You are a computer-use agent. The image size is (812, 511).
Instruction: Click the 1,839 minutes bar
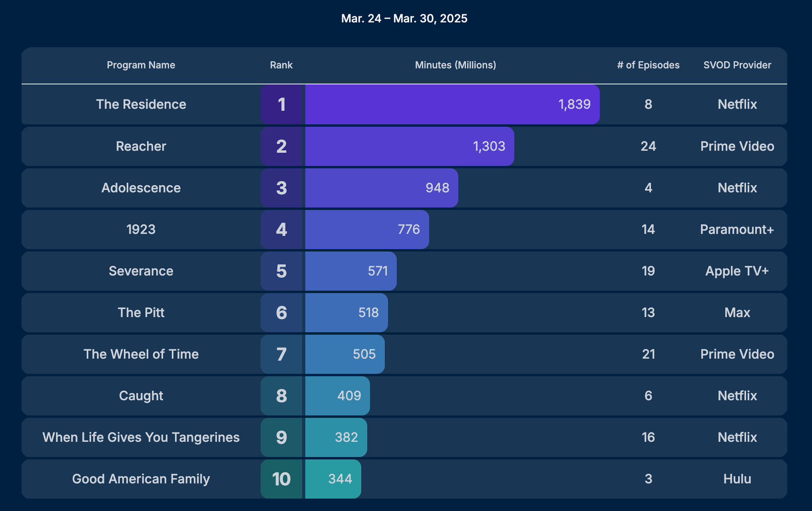coord(452,104)
